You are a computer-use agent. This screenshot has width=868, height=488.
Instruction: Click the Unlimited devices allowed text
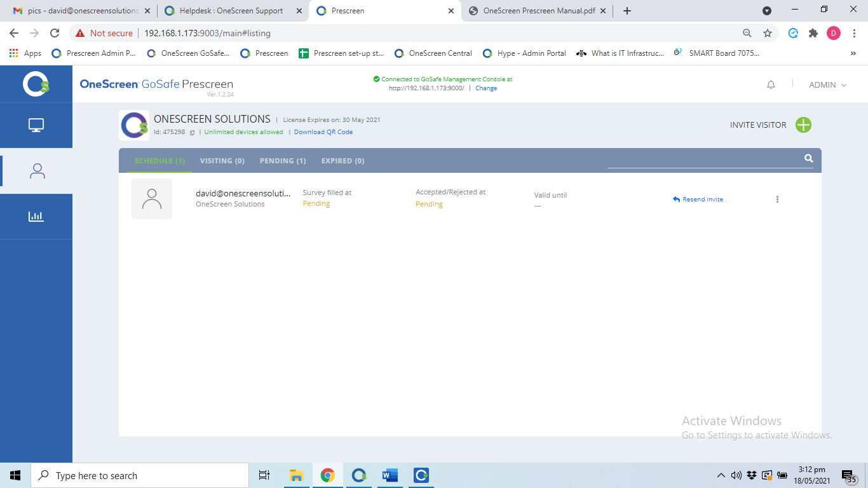pyautogui.click(x=243, y=132)
